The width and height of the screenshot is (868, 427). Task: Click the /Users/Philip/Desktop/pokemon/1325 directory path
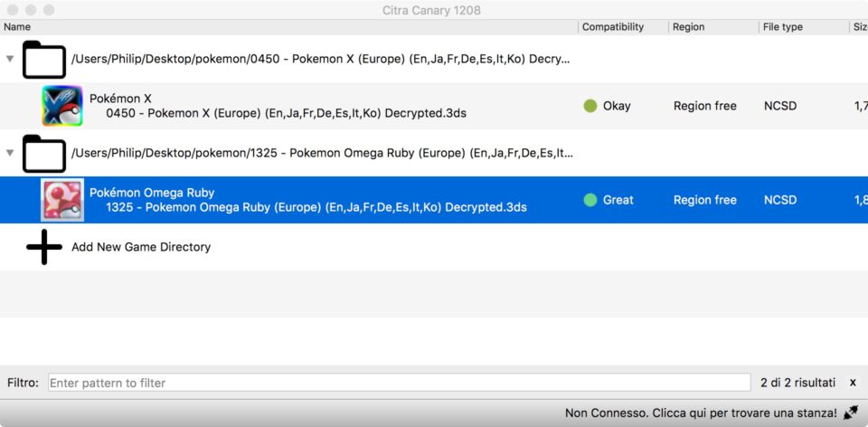pyautogui.click(x=322, y=154)
